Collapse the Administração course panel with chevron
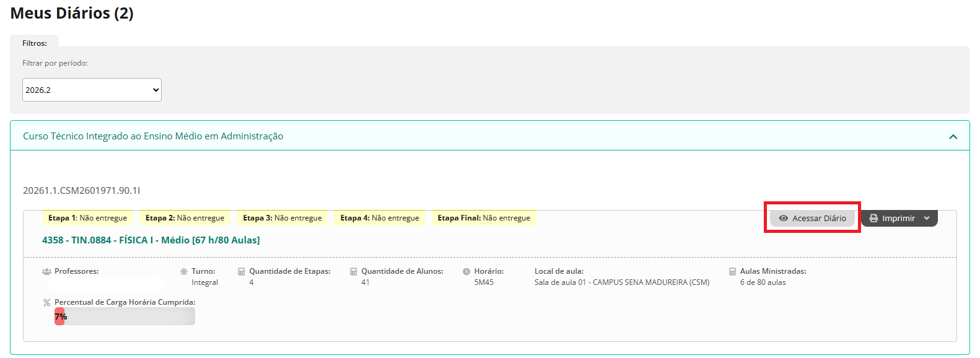The image size is (980, 358). 953,136
